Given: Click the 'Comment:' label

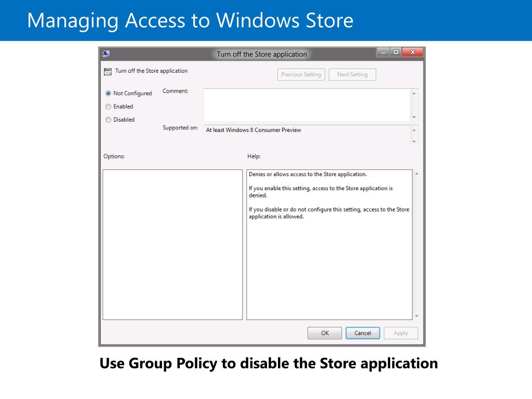Looking at the screenshot, I should point(176,91).
